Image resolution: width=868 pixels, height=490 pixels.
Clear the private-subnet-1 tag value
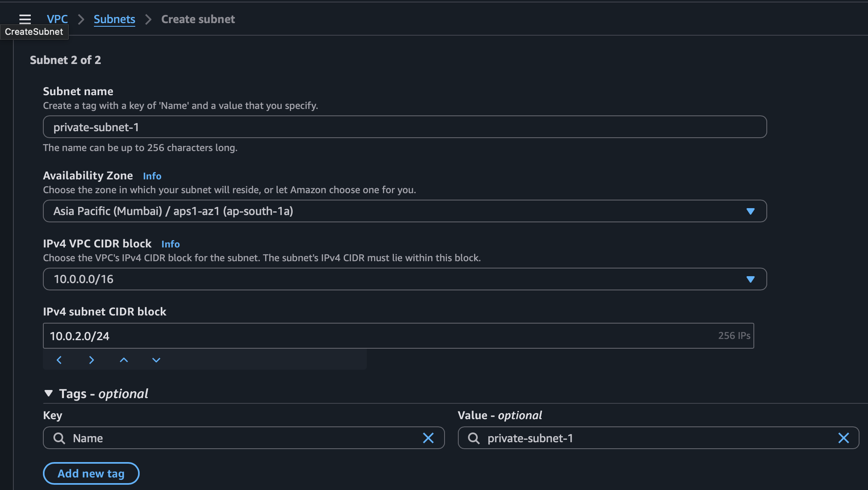[843, 438]
